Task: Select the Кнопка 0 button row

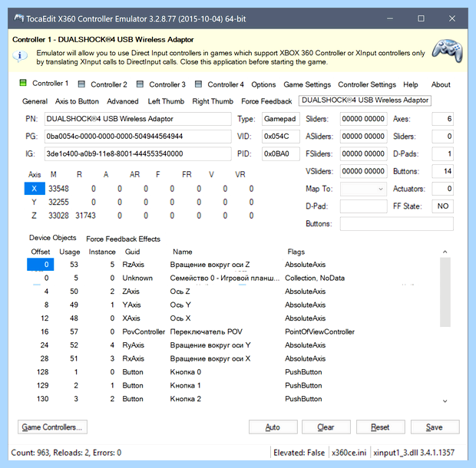Action: pyautogui.click(x=233, y=372)
